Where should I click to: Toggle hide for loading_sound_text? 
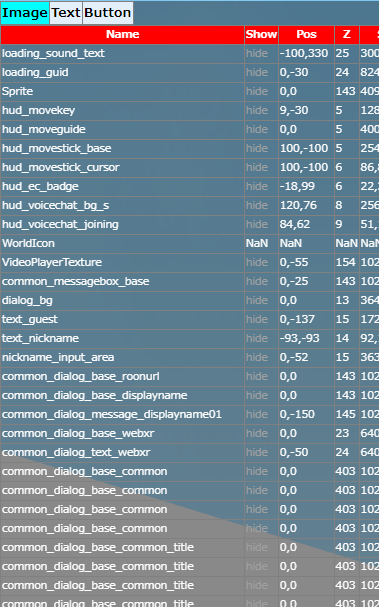click(257, 53)
